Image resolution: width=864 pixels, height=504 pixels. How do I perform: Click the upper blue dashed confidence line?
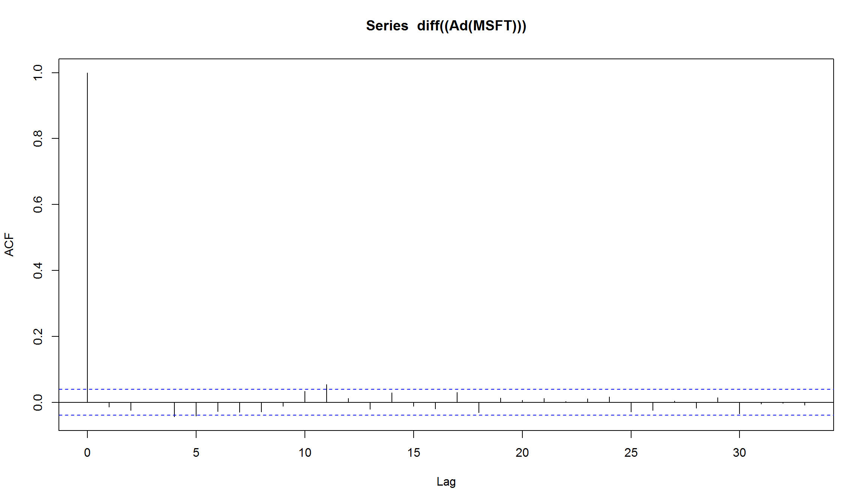click(446, 389)
